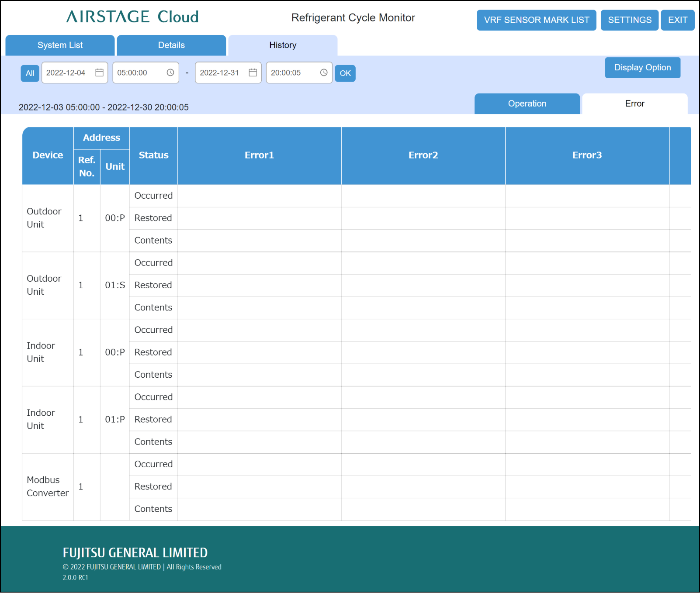
Task: Select the Error history view
Action: tap(634, 104)
